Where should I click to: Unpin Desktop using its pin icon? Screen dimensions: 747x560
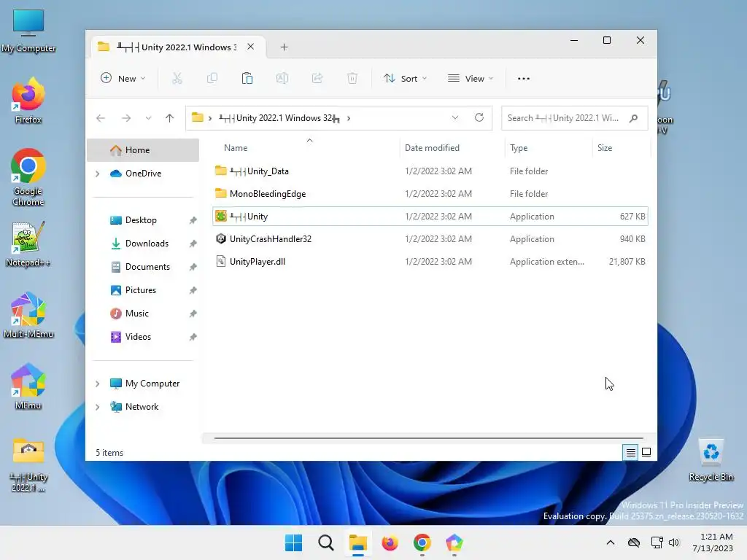(x=193, y=220)
